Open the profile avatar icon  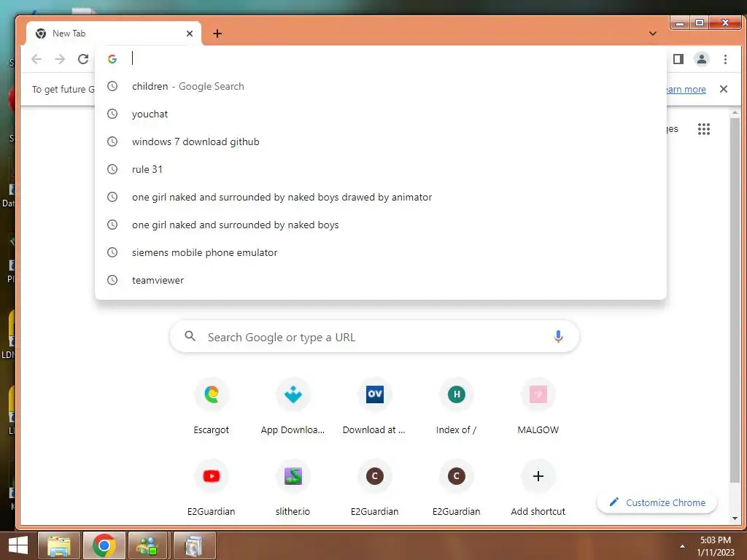(x=701, y=59)
